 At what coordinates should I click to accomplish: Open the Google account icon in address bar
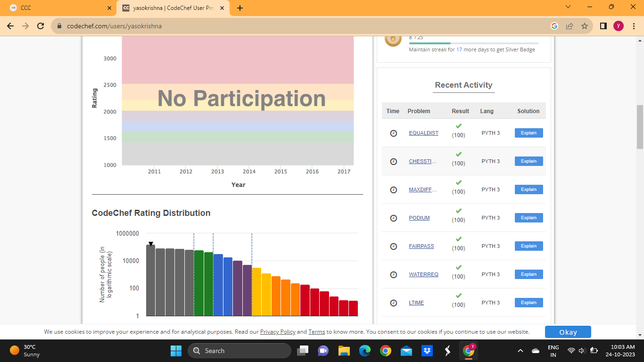click(x=554, y=26)
